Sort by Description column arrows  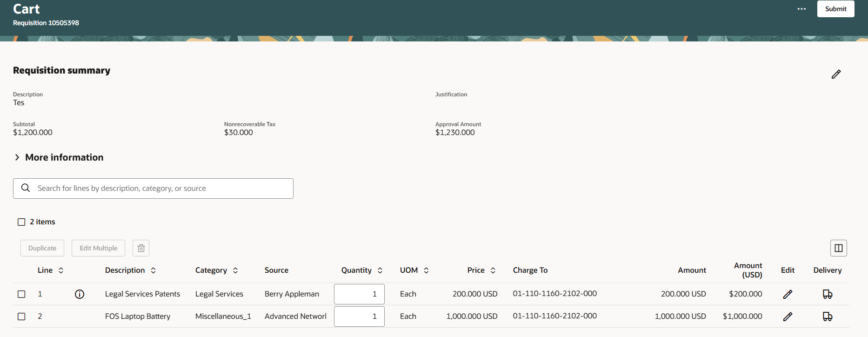coord(153,270)
